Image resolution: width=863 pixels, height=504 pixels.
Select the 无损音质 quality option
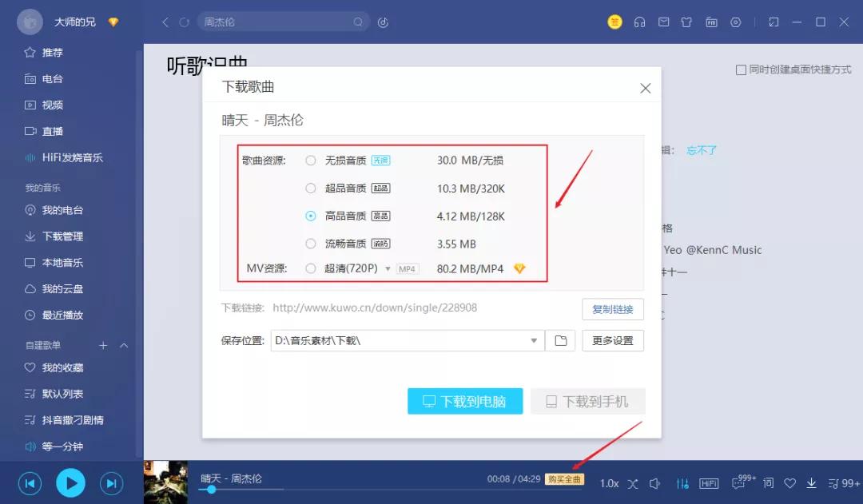coord(311,160)
